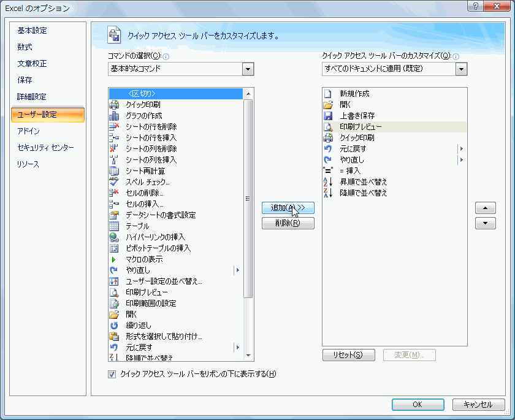Select 繰り返し icon in command list
Screen dimensions: 515x420
[x=114, y=326]
